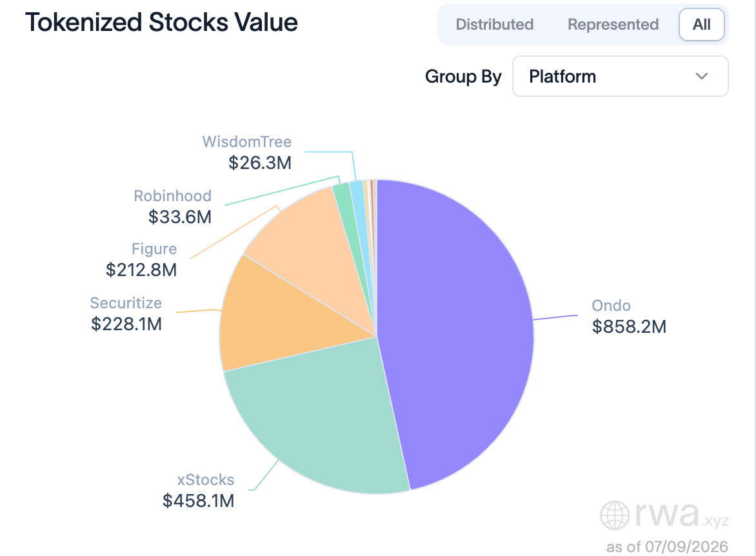Viewport: 756px width, 556px height.
Task: Click the Robinhood $33.6M label
Action: (x=173, y=206)
